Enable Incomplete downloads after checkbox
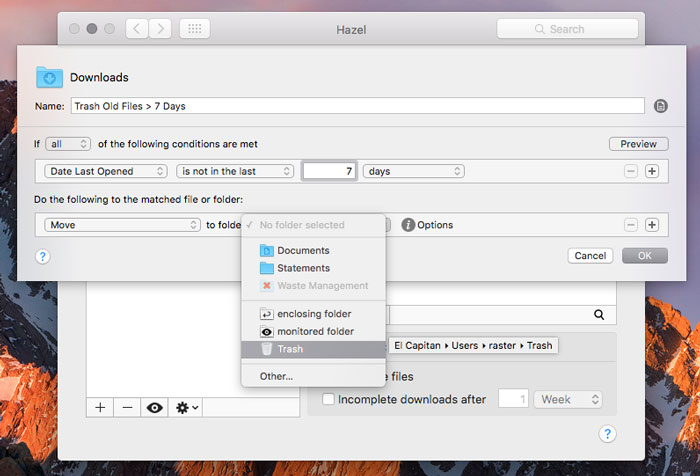 coord(328,400)
